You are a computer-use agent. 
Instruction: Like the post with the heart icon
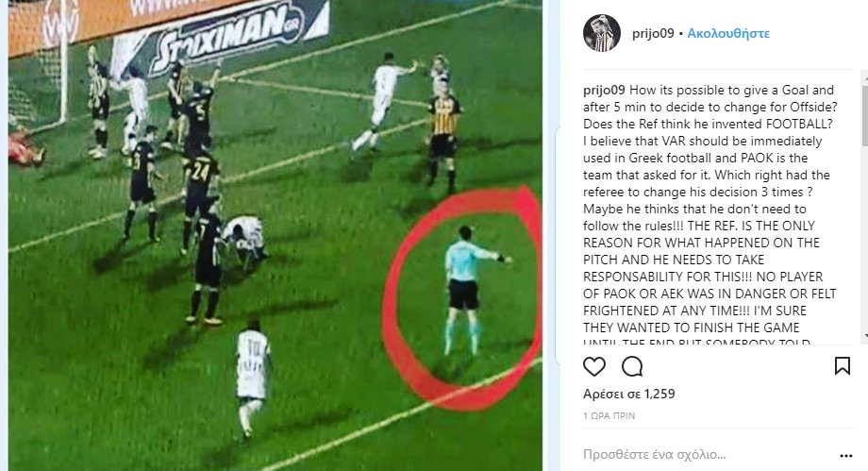click(x=594, y=366)
